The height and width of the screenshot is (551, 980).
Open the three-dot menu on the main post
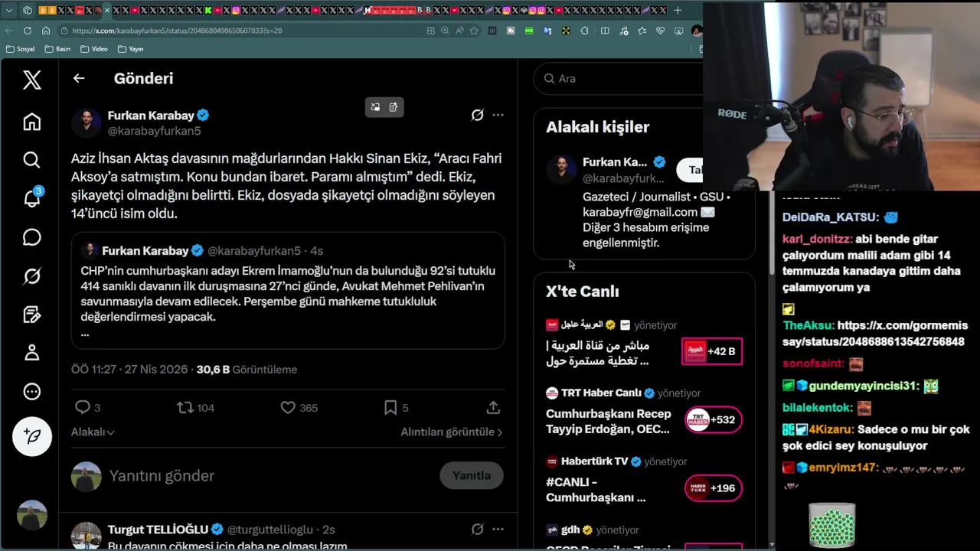(498, 115)
